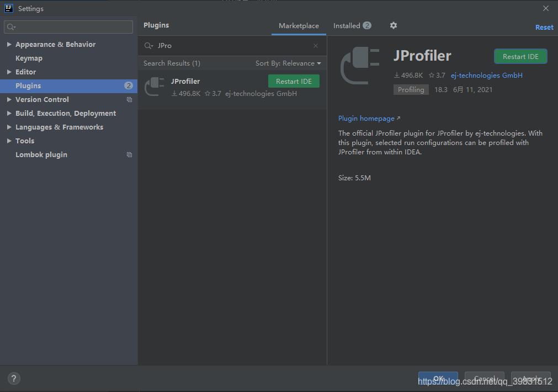Focus the settings search field
This screenshot has width=558, height=392.
click(68, 27)
